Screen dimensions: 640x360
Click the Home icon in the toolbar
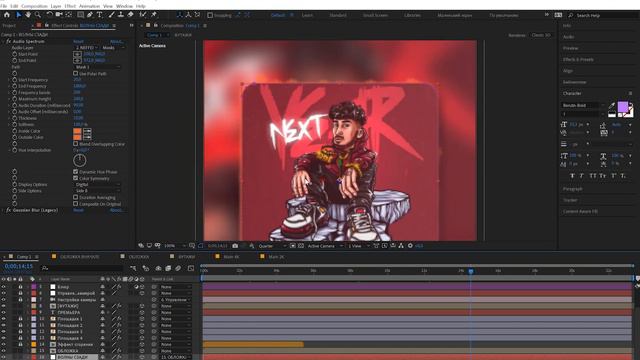7,15
